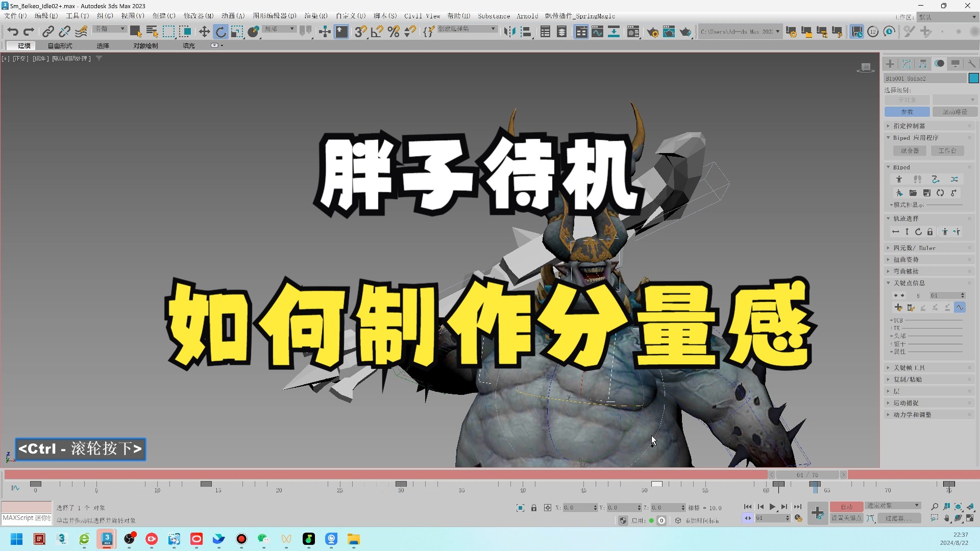The image size is (980, 551).
Task: Click the 混合器 button
Action: pos(910,151)
